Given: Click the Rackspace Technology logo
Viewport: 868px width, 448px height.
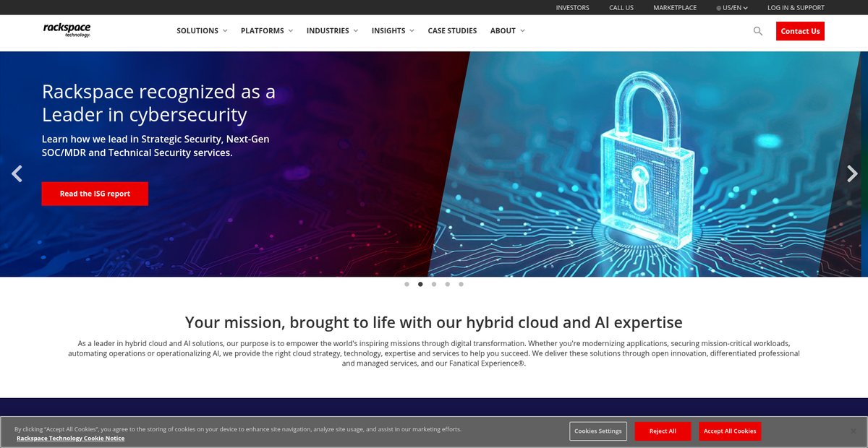Looking at the screenshot, I should pyautogui.click(x=67, y=30).
